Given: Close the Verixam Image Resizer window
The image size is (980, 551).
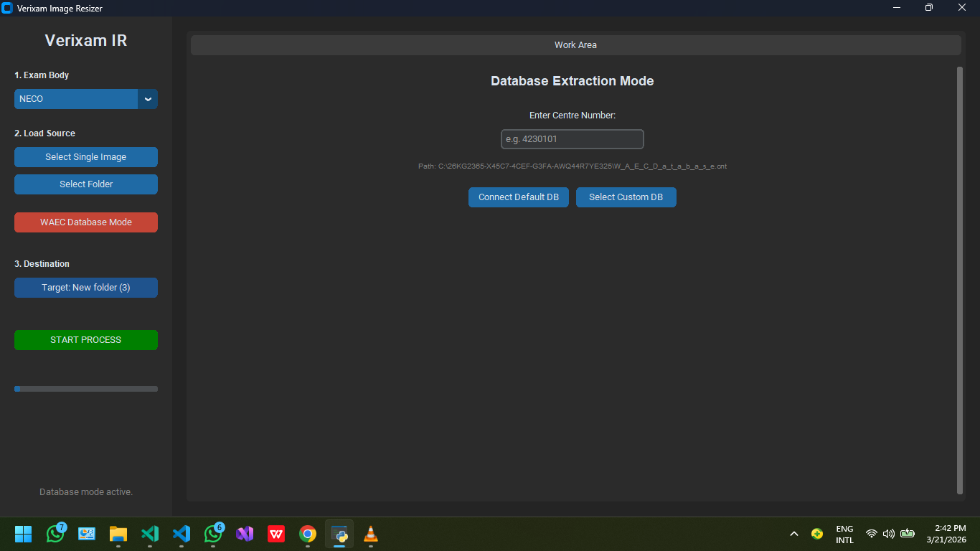Looking at the screenshot, I should pos(962,8).
